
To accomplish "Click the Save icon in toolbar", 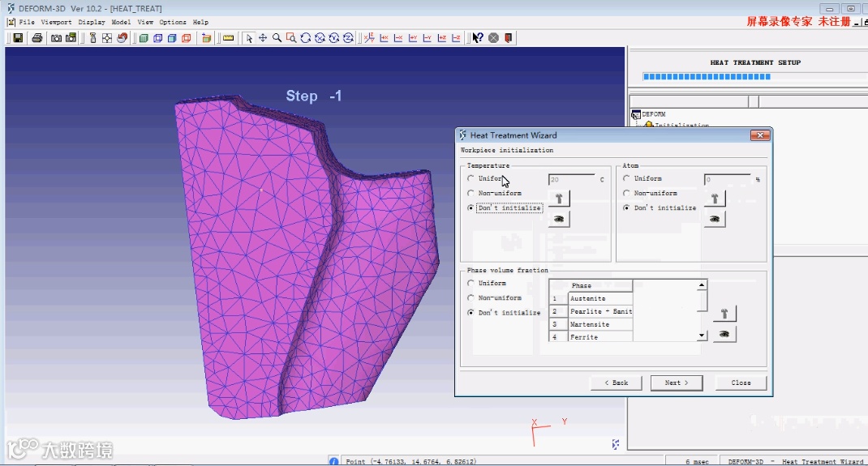I will pos(19,37).
